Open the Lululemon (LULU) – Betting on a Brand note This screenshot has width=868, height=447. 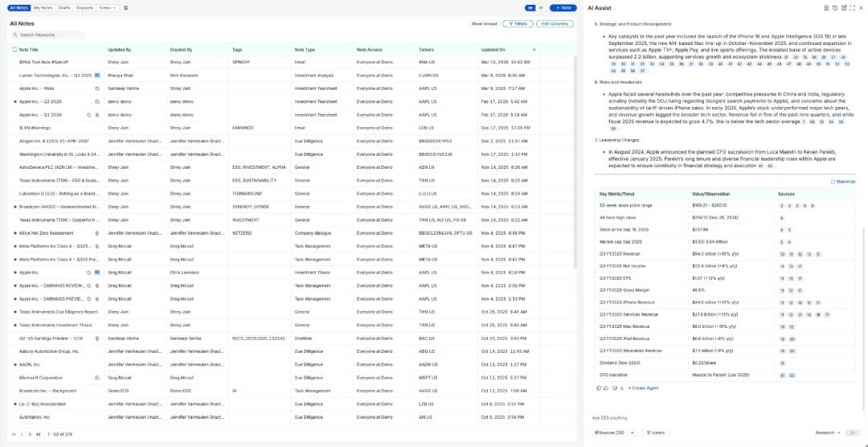59,194
